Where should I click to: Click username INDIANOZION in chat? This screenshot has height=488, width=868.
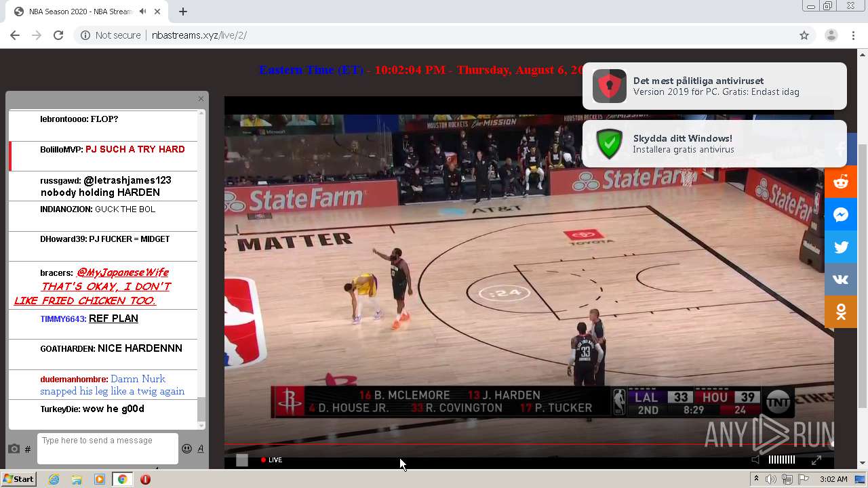click(x=66, y=209)
